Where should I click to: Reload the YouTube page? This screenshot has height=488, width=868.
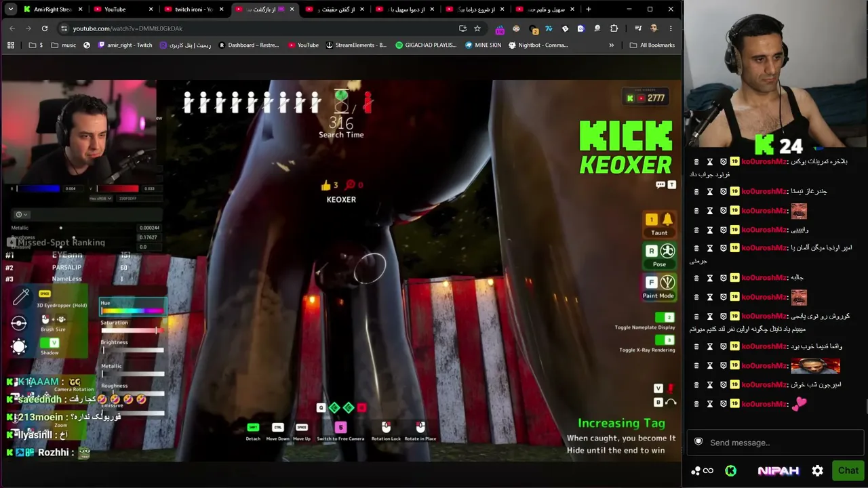pyautogui.click(x=45, y=28)
